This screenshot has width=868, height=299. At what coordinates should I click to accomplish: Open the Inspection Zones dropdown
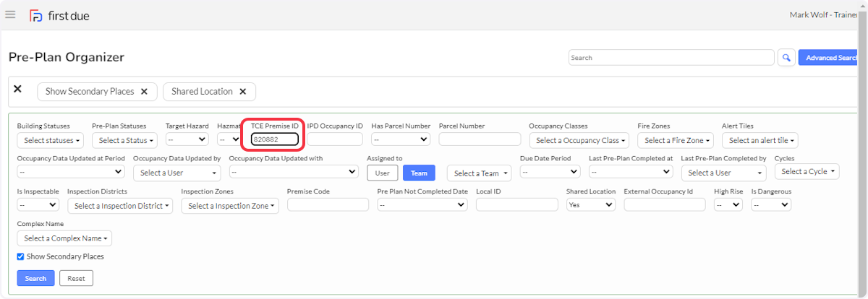point(230,206)
